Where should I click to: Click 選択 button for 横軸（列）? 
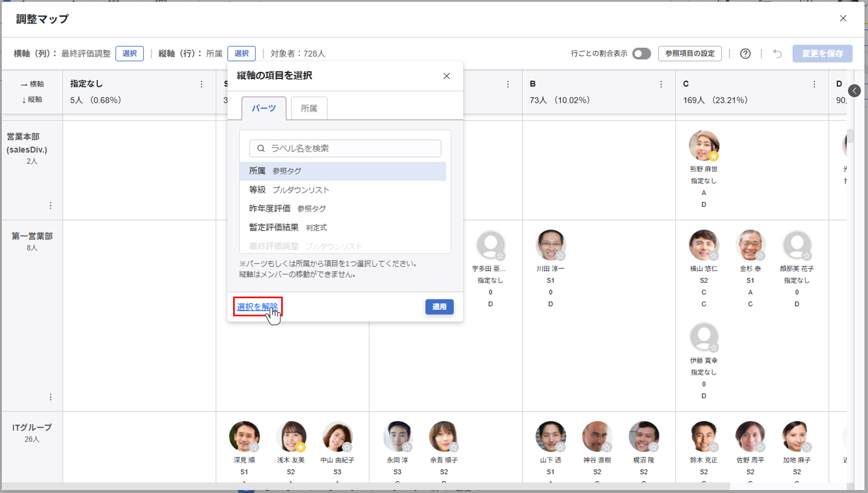click(129, 54)
